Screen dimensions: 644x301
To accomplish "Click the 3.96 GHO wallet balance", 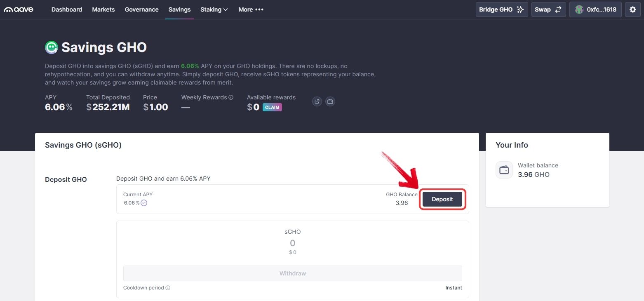I will tap(534, 174).
